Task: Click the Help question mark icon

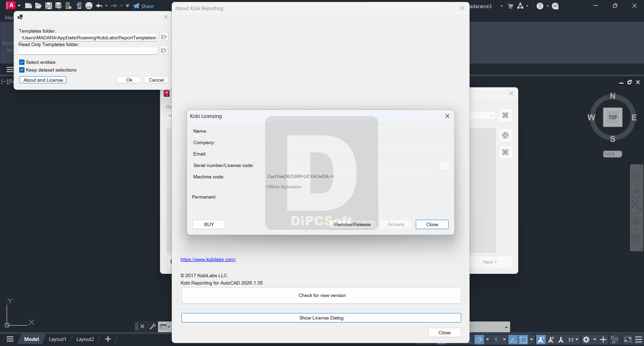Action: pyautogui.click(x=540, y=6)
